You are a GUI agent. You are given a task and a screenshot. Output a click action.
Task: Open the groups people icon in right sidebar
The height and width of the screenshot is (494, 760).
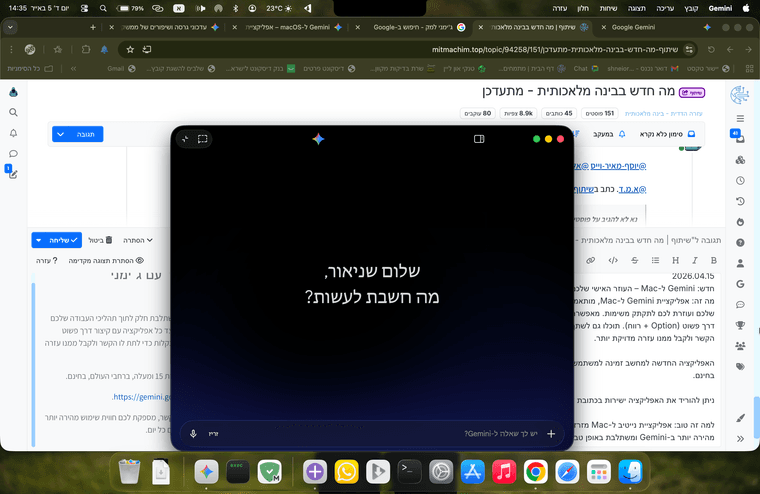click(740, 346)
